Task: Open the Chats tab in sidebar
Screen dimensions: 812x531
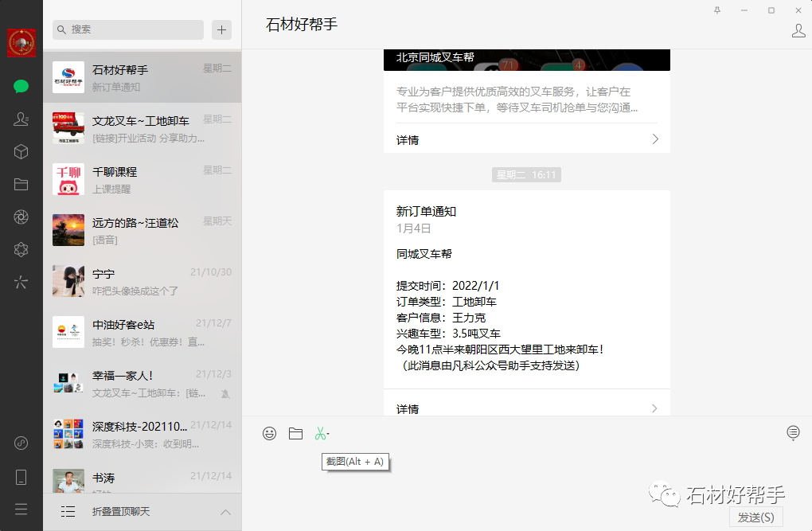Action: [21, 86]
